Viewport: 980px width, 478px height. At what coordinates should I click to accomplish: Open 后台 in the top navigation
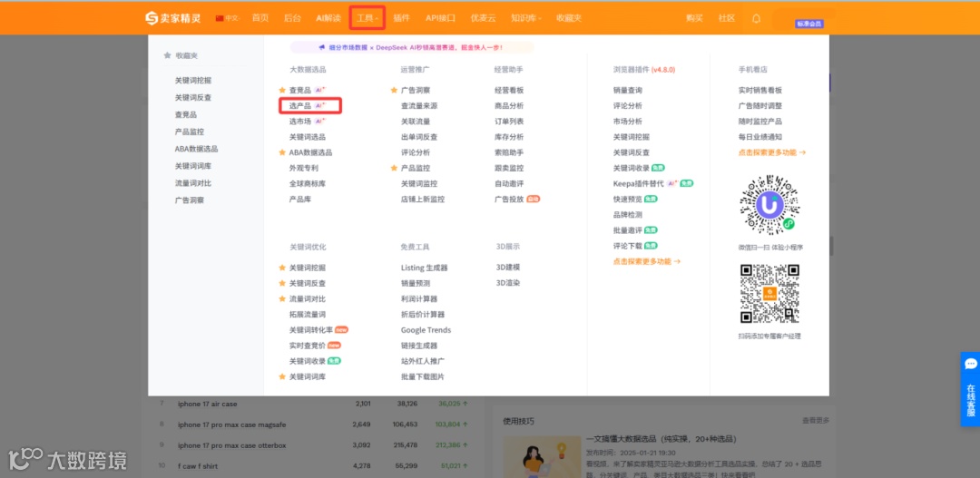(292, 18)
